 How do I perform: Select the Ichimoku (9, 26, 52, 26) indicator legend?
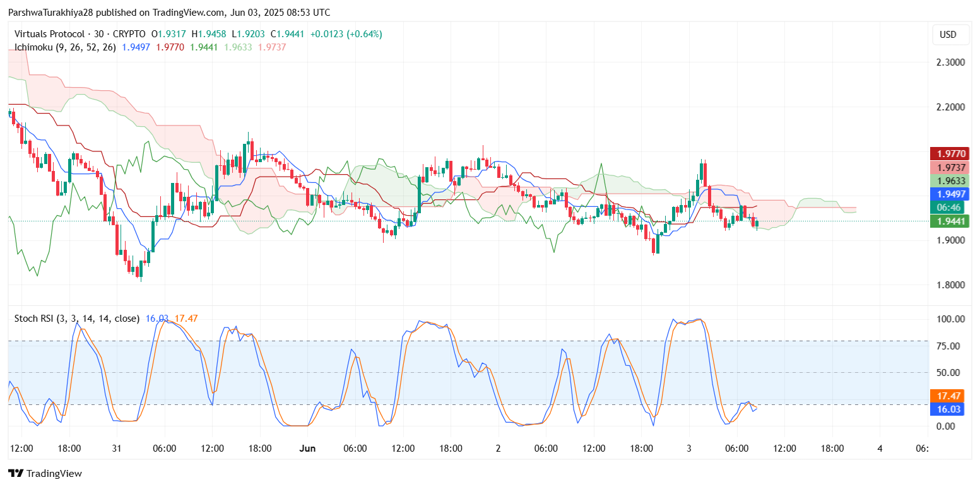65,47
